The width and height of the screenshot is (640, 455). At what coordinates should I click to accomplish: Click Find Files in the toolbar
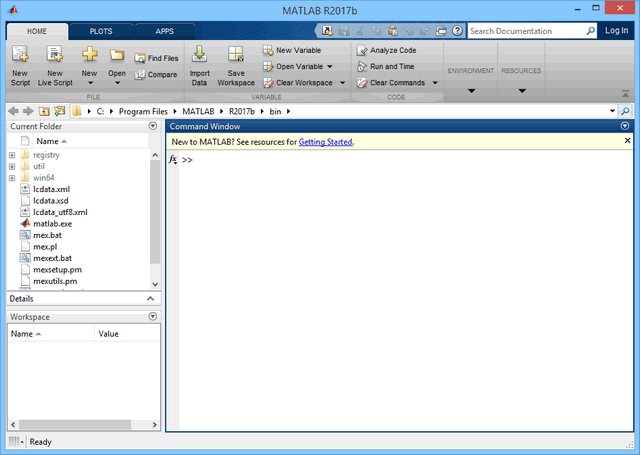click(x=155, y=59)
